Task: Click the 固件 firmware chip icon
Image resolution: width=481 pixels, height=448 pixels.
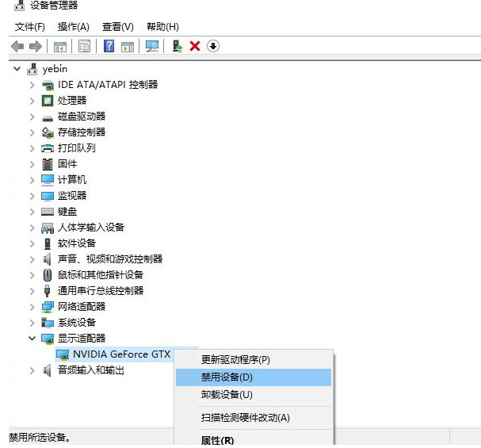Action: pos(48,164)
